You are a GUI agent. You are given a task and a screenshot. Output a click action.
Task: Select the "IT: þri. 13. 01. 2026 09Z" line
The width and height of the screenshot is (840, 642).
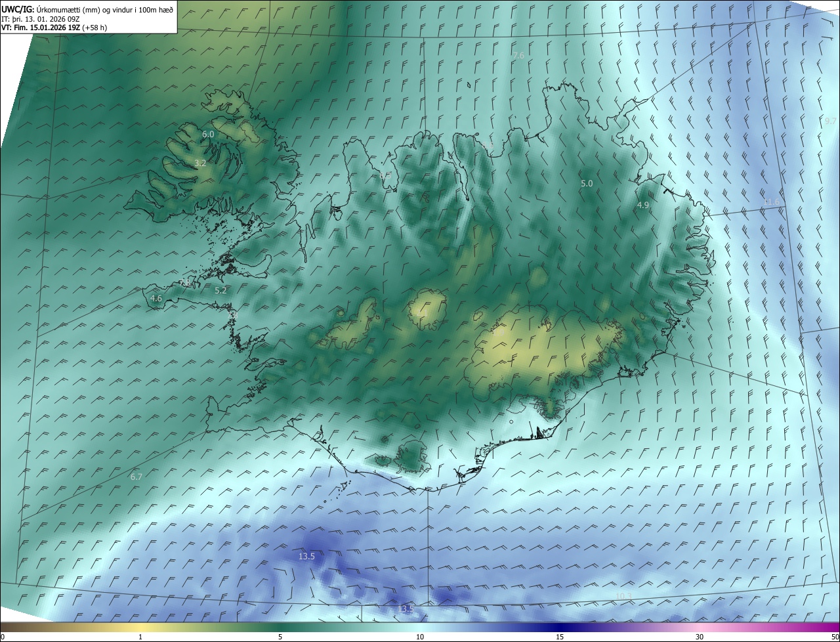pos(40,19)
